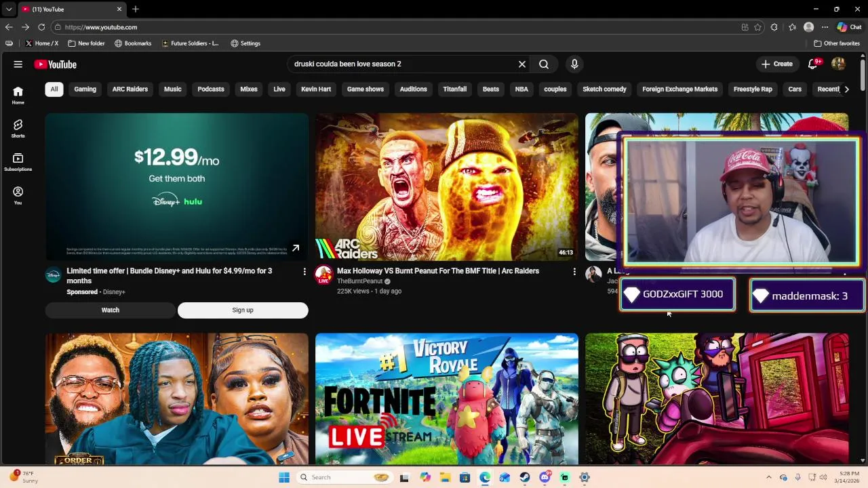Screen dimensions: 868x488
Task: Open the Fortnite Live Stream thumbnail
Action: 447,399
